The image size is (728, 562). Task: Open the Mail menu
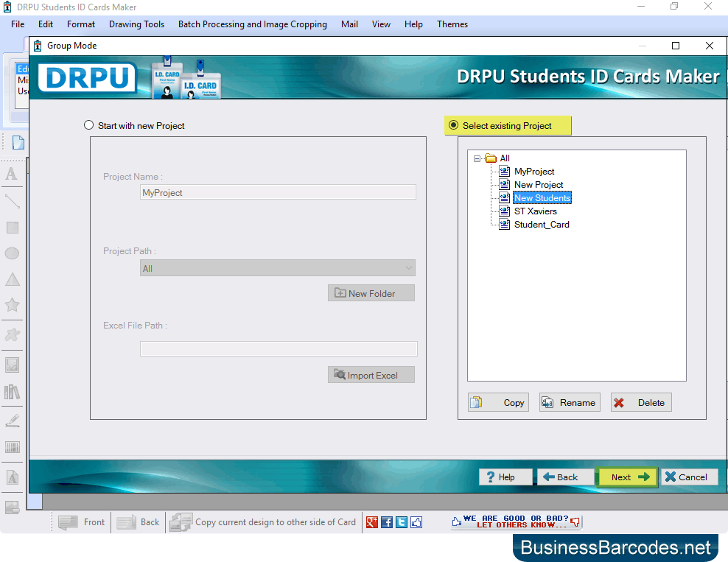[349, 24]
